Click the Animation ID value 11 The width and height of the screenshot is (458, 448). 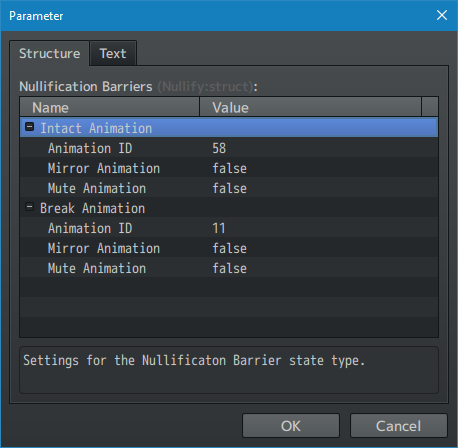click(219, 228)
